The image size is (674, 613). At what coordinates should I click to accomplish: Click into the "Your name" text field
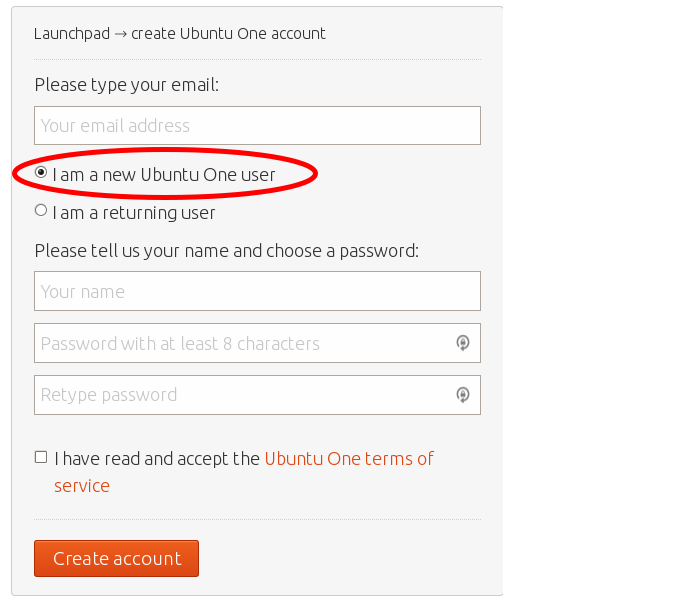pyautogui.click(x=257, y=292)
